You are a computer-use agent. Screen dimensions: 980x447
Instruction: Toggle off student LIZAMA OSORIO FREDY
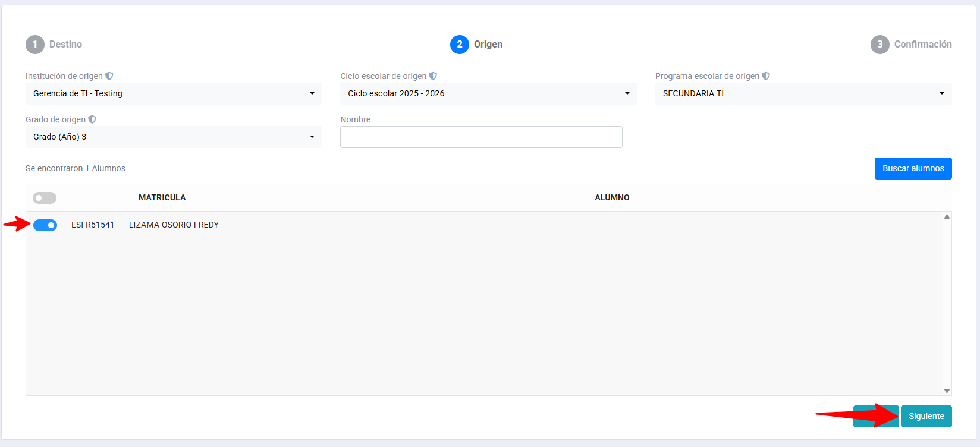[x=45, y=225]
